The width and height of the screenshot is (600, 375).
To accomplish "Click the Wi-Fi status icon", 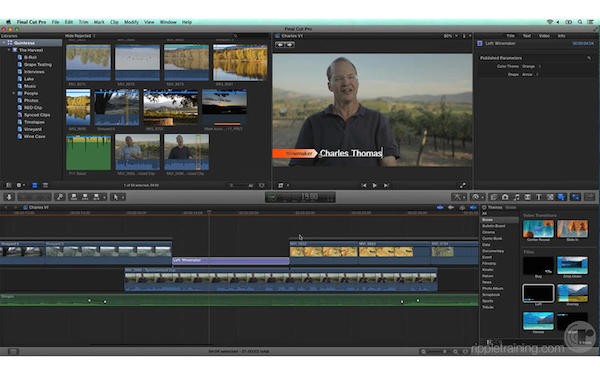I will (549, 22).
